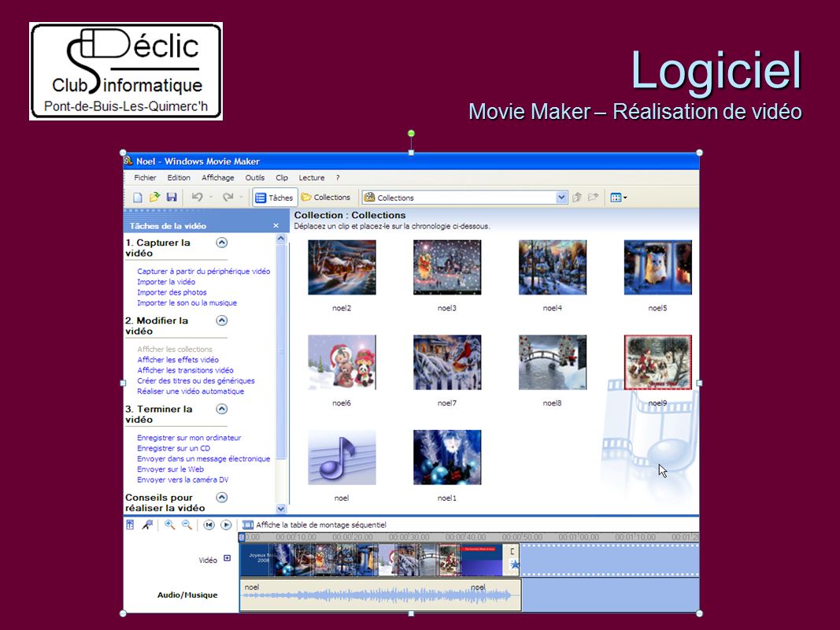Click Enregistrer sur mon ordinateur

[189, 438]
